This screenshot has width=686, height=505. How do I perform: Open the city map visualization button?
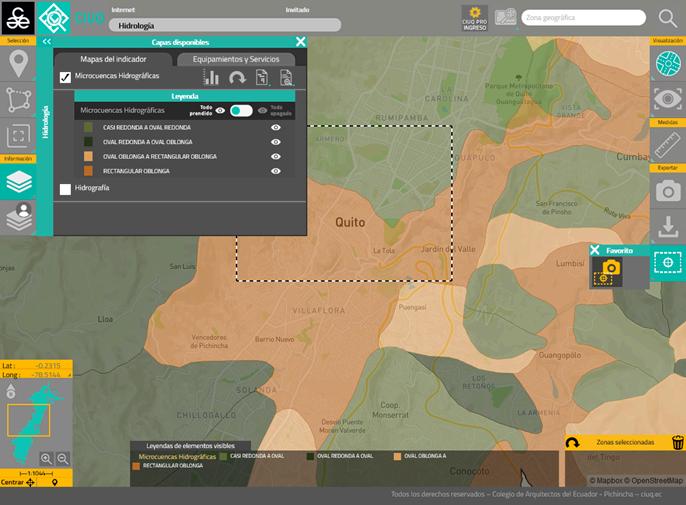668,64
